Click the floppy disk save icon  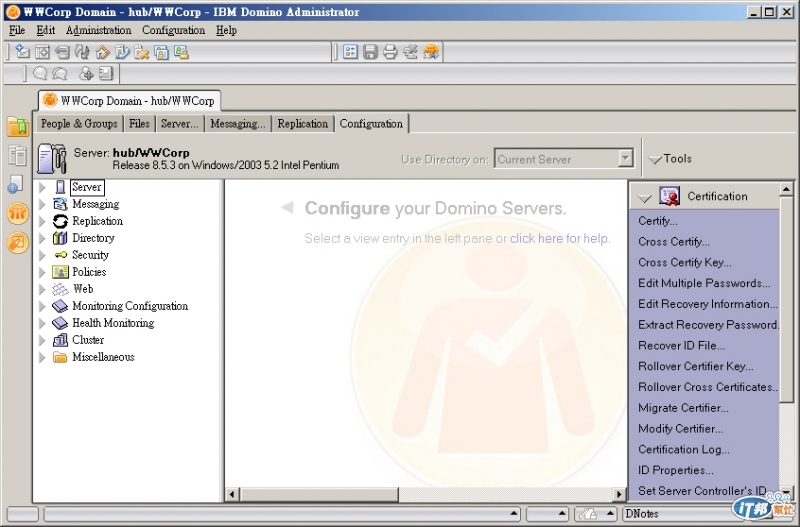(x=370, y=52)
